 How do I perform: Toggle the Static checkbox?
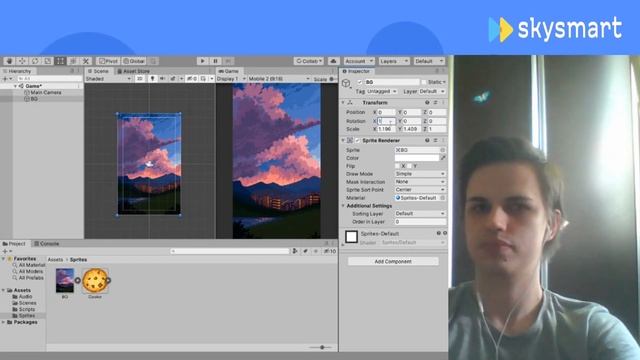[424, 82]
